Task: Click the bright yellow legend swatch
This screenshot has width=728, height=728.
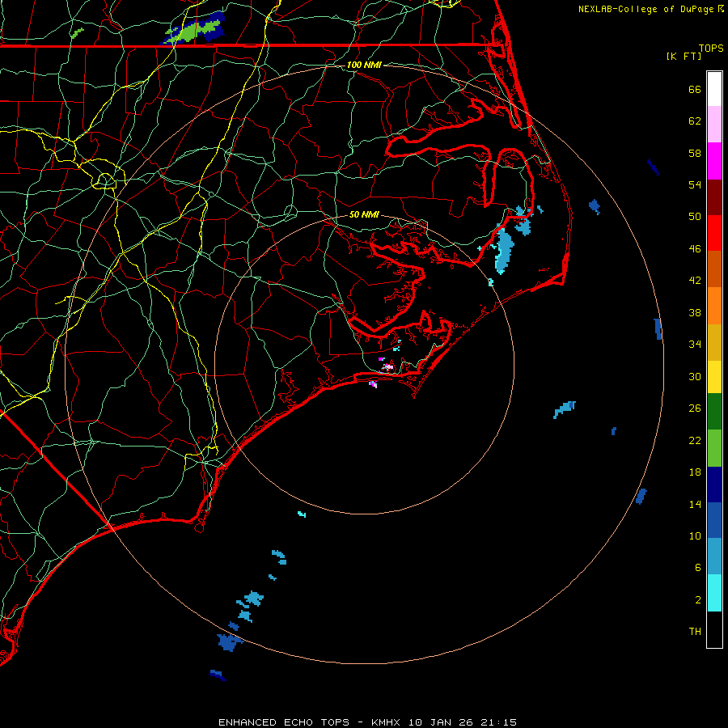Action: click(714, 377)
